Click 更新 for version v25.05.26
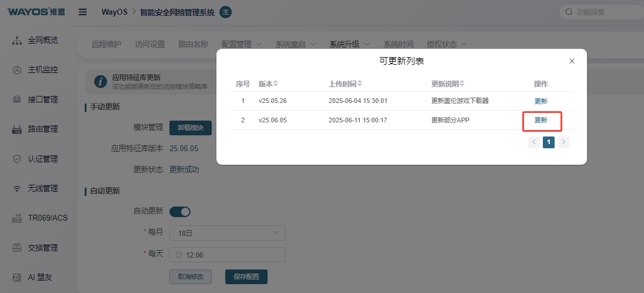644x293 pixels. pyautogui.click(x=541, y=101)
